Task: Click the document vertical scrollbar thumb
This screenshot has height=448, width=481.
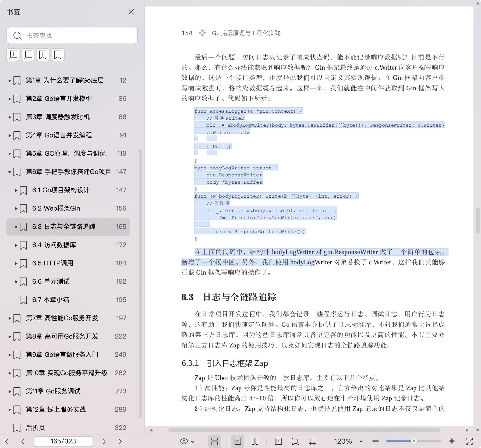Action: tap(478, 220)
